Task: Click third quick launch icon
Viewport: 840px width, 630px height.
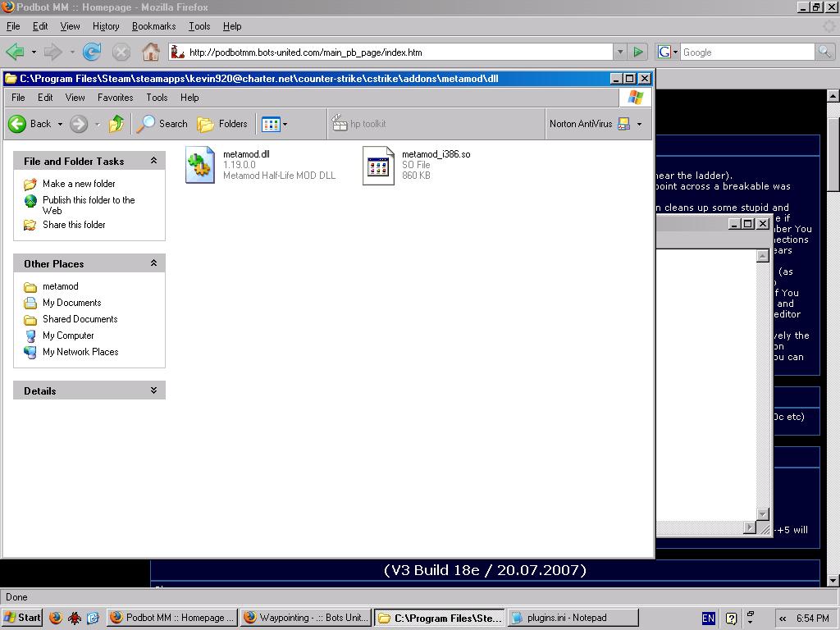Action: click(93, 618)
